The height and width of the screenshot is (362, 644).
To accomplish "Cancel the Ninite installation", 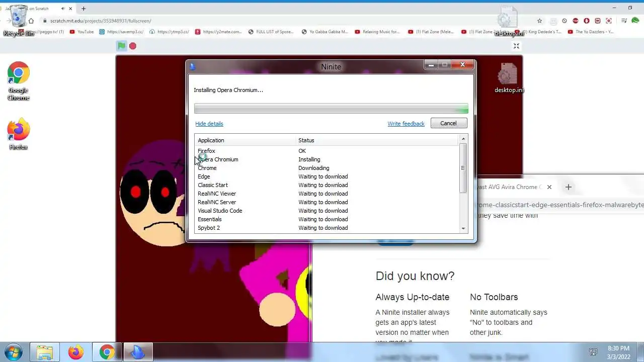I will (x=449, y=123).
